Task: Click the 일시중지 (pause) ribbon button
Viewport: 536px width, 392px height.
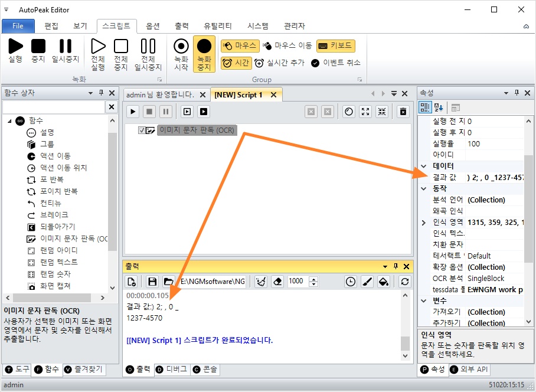Action: coord(66,51)
